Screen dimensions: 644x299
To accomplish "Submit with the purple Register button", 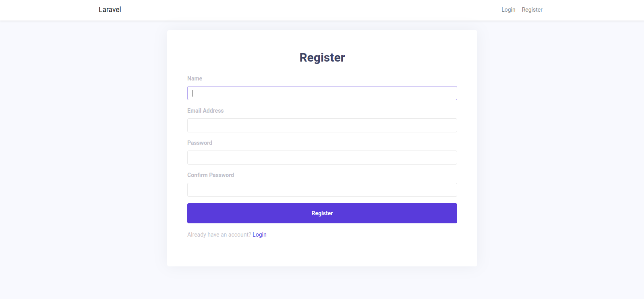I will coord(322,213).
